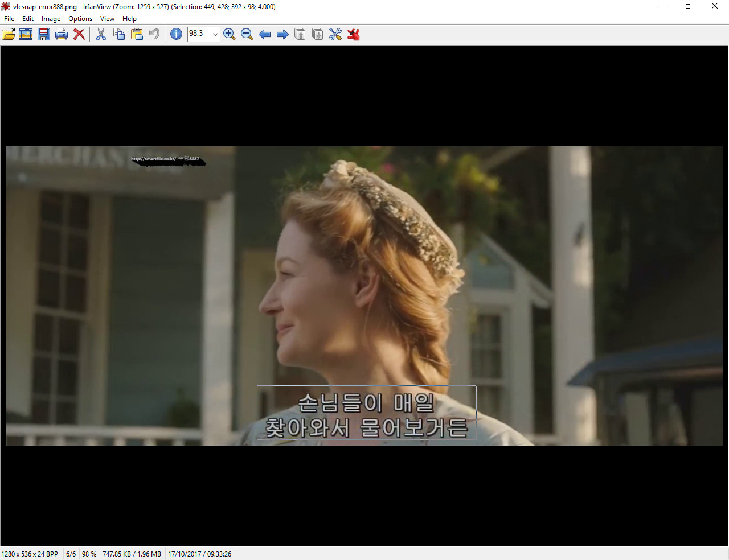Undo last action with the arrow icon
The height and width of the screenshot is (560, 729).
pyautogui.click(x=154, y=34)
